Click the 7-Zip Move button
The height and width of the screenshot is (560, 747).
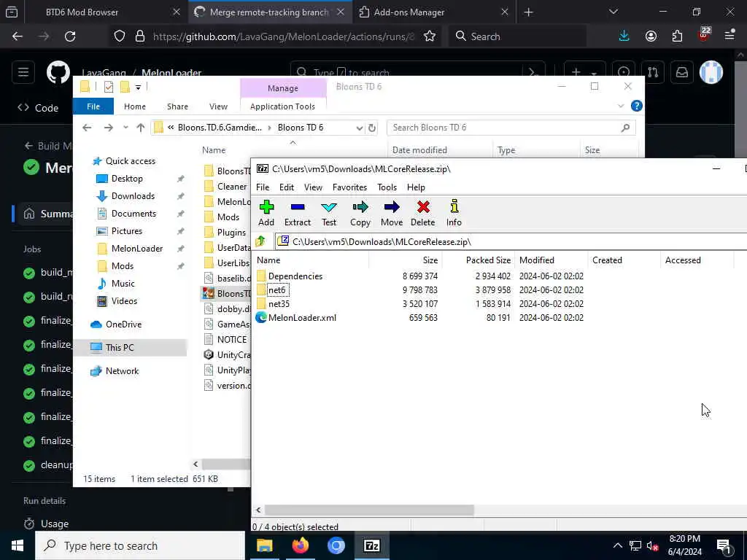click(x=392, y=213)
